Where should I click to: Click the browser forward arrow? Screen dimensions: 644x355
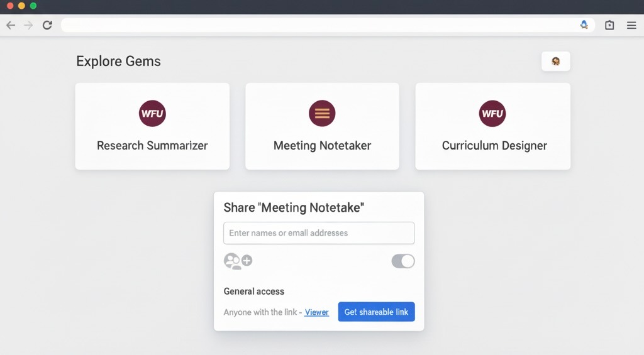point(28,25)
